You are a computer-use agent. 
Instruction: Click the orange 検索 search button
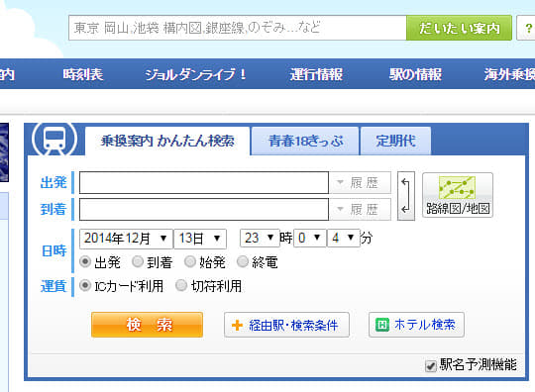point(147,325)
